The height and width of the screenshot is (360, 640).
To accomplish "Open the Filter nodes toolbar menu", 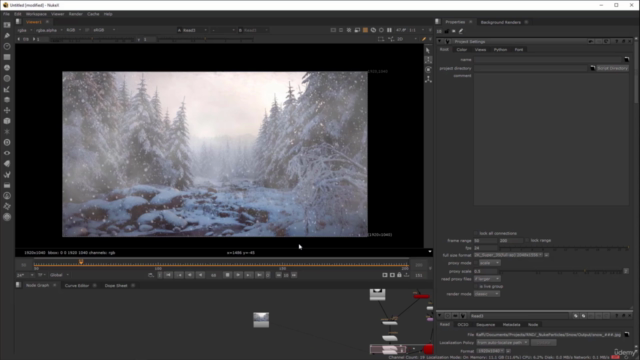I will coord(7,78).
